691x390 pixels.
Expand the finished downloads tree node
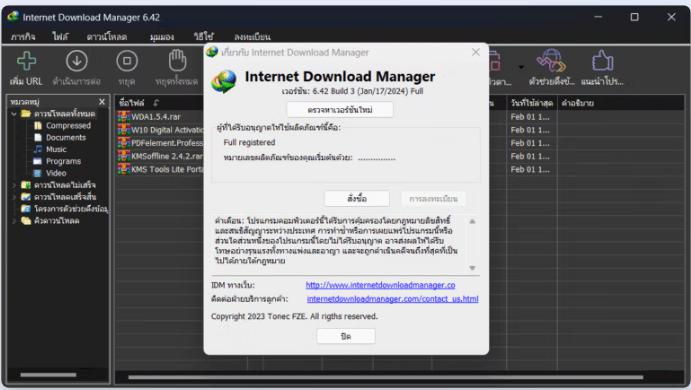[x=14, y=197]
